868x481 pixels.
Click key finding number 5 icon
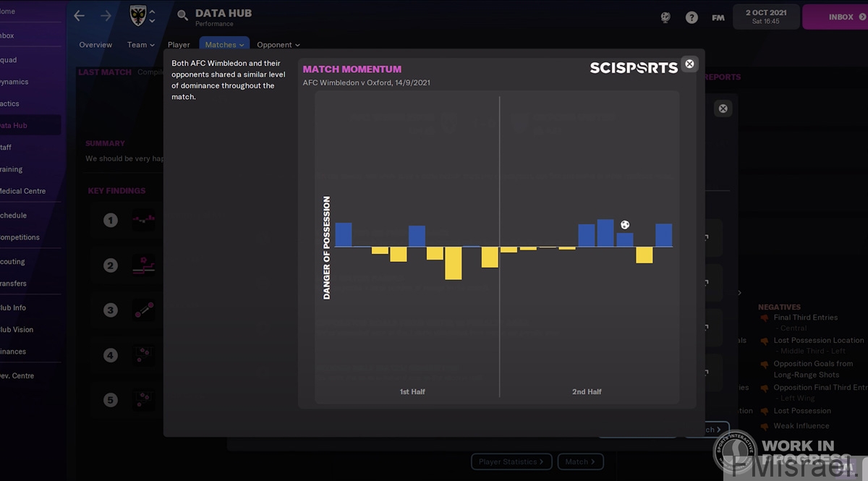pos(110,400)
